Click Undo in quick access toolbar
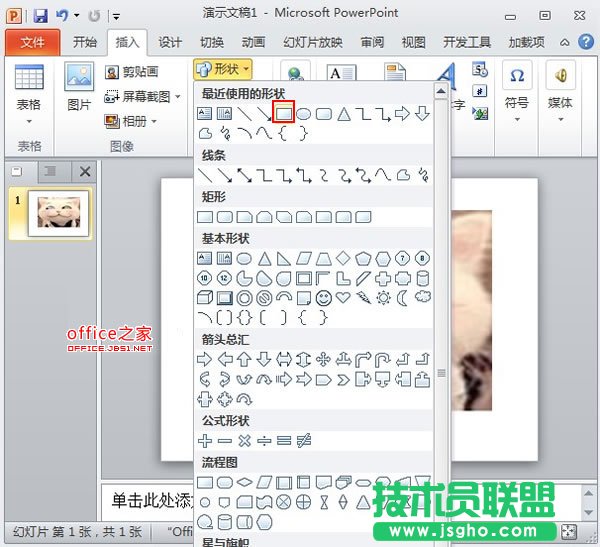This screenshot has width=600, height=547. [x=62, y=16]
